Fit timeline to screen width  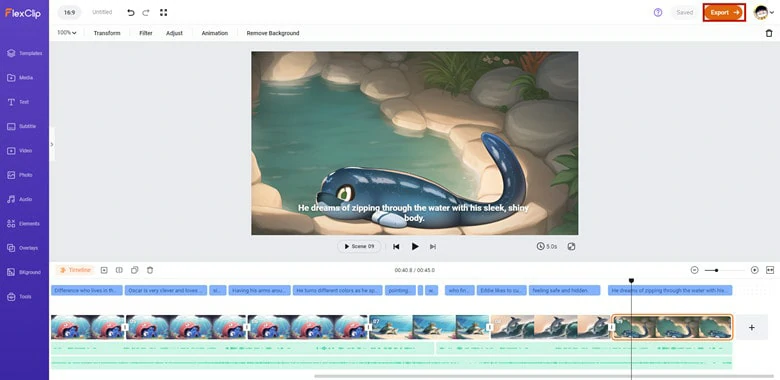[x=770, y=270]
